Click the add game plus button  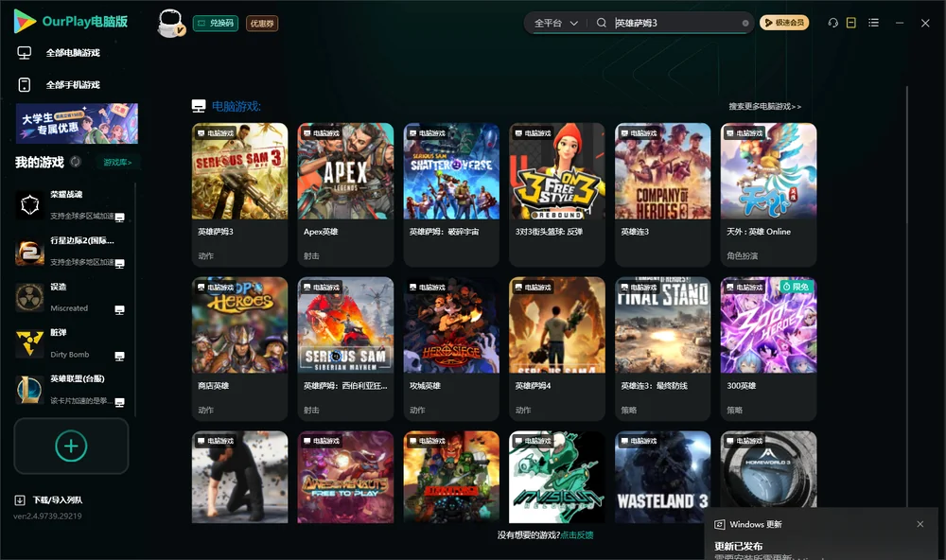coord(71,446)
